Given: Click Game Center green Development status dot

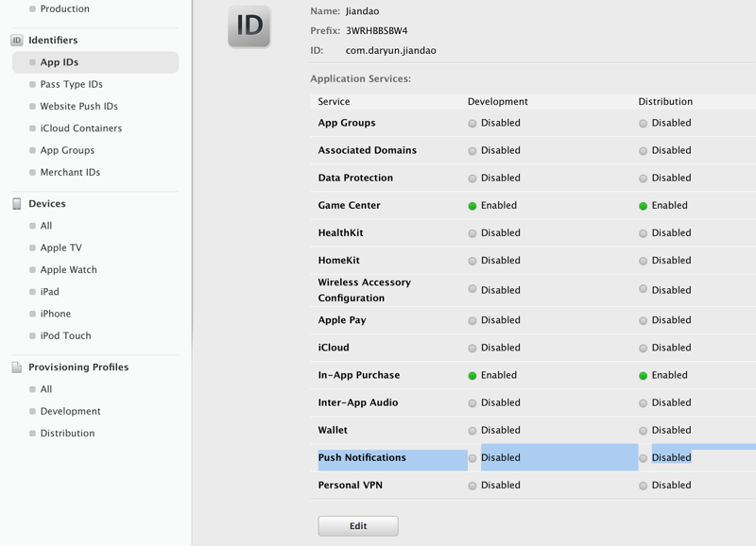Looking at the screenshot, I should tap(472, 206).
